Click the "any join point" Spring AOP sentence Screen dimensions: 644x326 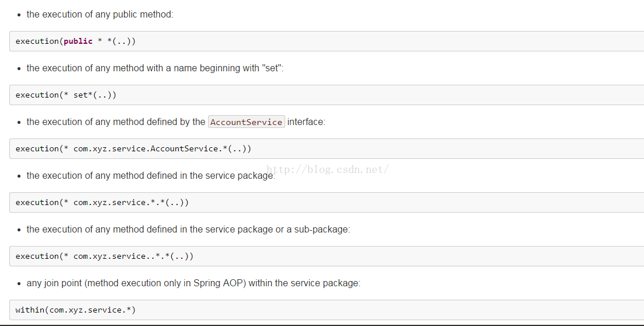(x=193, y=283)
